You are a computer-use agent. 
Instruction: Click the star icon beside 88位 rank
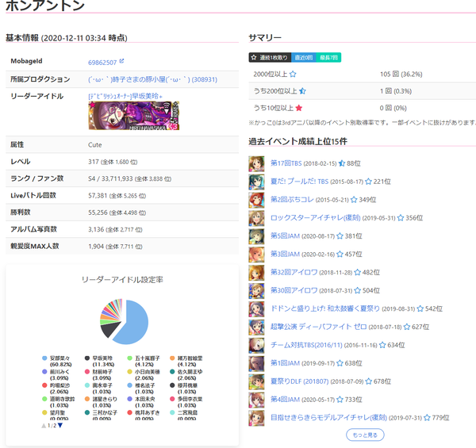[342, 163]
